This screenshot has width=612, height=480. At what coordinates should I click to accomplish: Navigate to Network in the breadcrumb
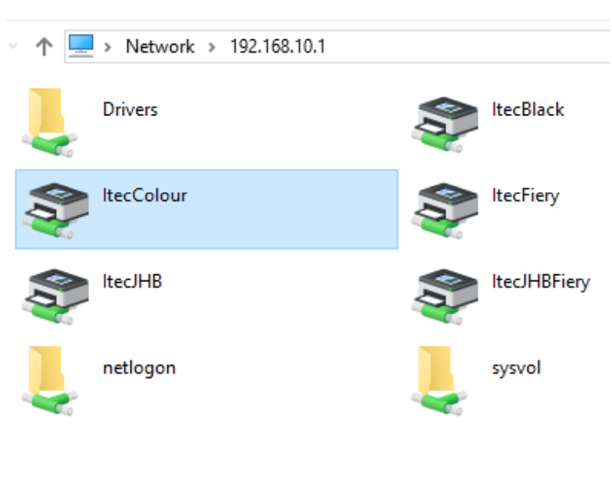[160, 47]
